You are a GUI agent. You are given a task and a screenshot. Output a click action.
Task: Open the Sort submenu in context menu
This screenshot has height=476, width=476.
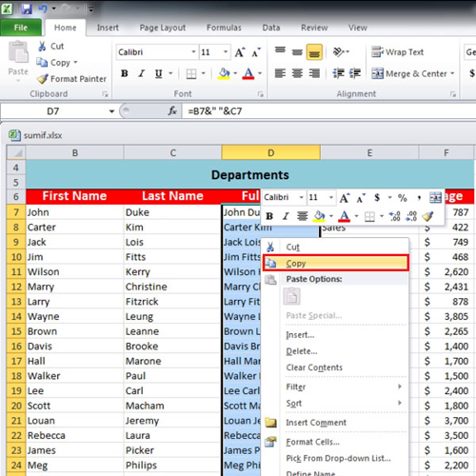(336, 403)
